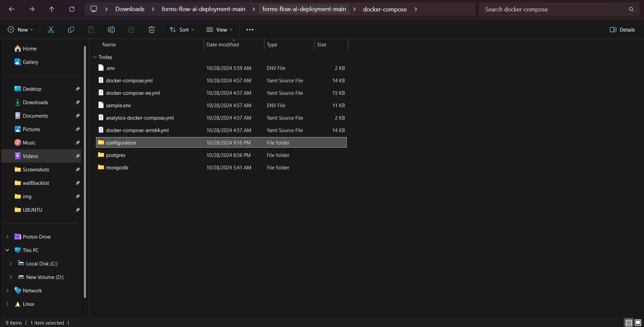Paste from the clipboard
644x327 pixels.
(91, 30)
